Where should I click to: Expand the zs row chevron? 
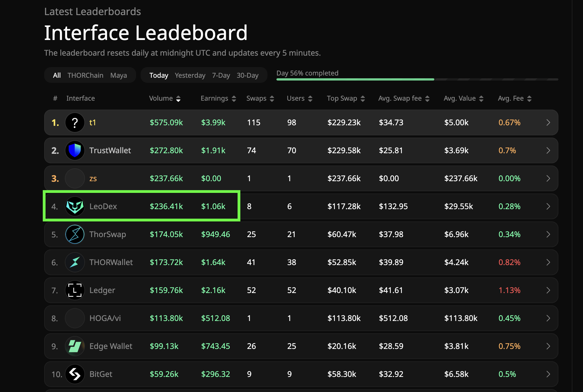(548, 178)
